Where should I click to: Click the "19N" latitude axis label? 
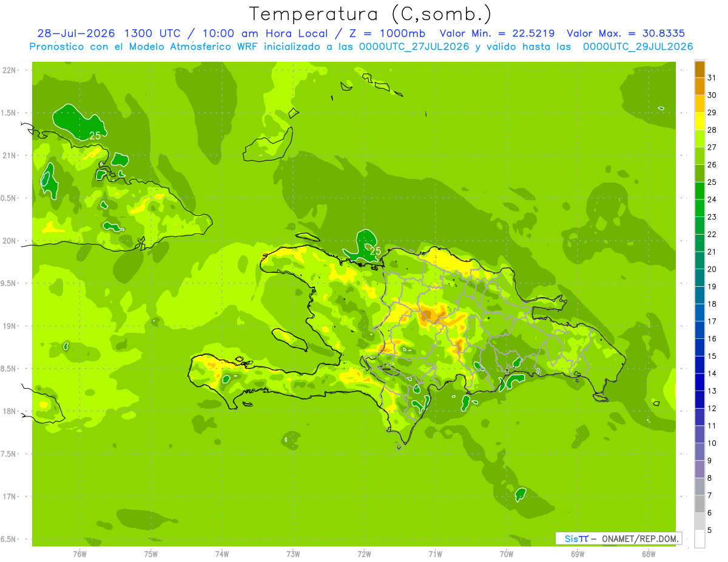click(x=9, y=326)
